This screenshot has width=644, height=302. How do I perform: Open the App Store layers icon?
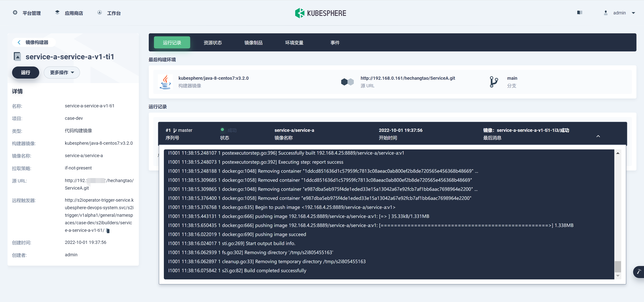57,13
